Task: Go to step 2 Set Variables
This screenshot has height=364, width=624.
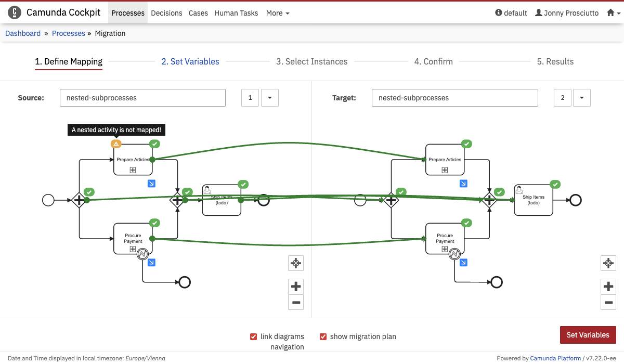Action: [190, 61]
